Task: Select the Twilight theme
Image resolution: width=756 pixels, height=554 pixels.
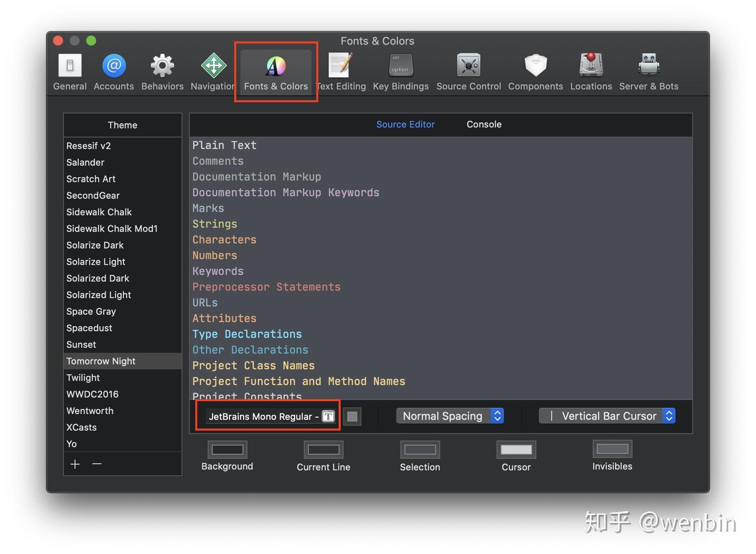Action: pyautogui.click(x=123, y=378)
